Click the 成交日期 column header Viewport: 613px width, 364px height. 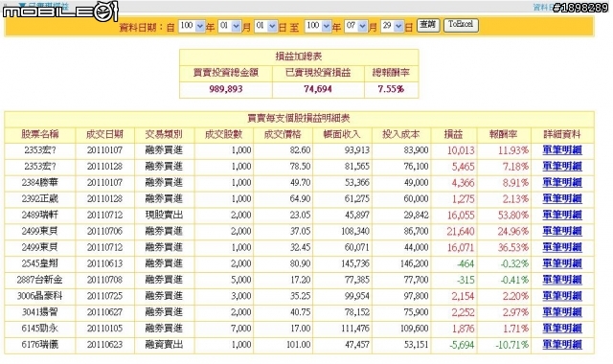coord(104,134)
